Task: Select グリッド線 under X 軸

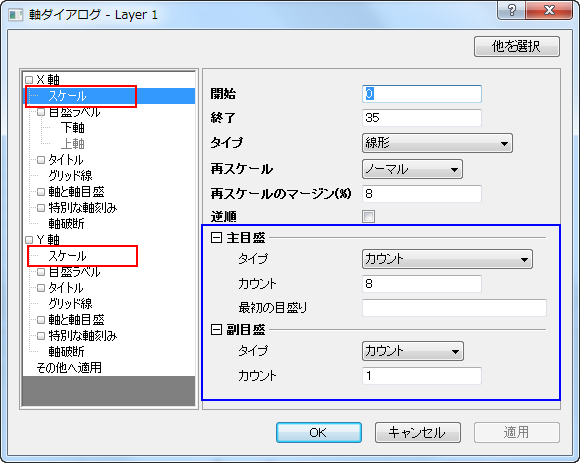Action: [x=70, y=176]
